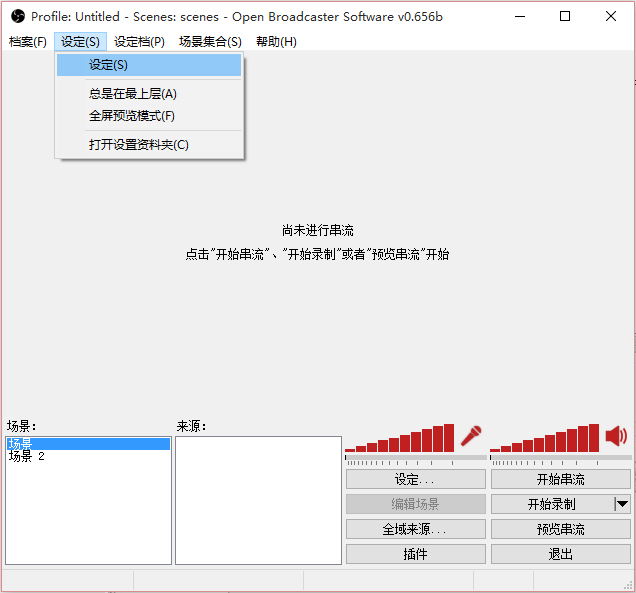Click the 预览串流 button
This screenshot has width=636, height=593.
(561, 529)
